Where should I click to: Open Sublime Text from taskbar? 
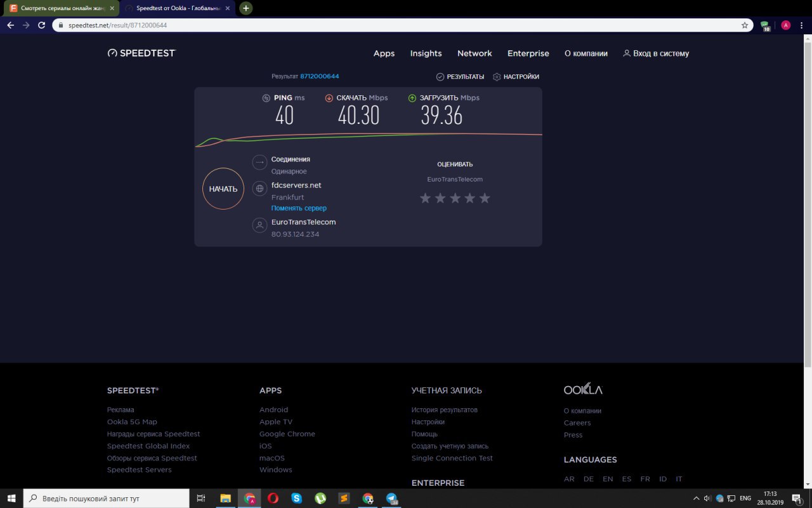(x=344, y=498)
